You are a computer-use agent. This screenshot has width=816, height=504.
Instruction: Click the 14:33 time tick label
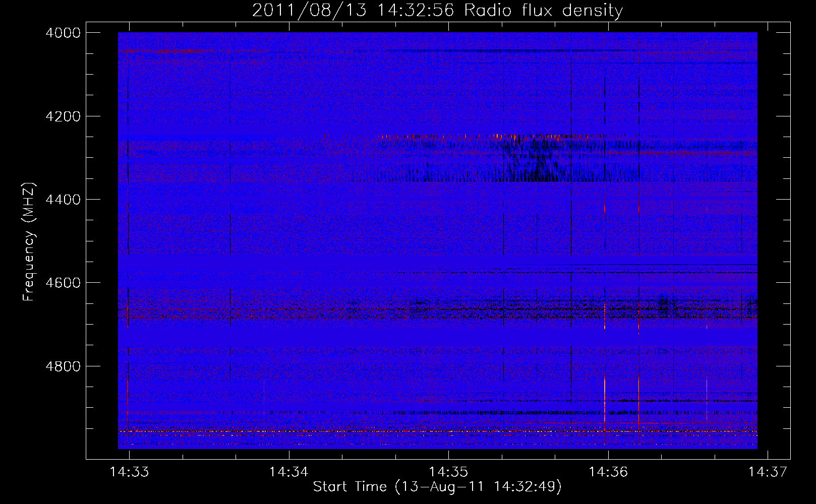coord(129,472)
